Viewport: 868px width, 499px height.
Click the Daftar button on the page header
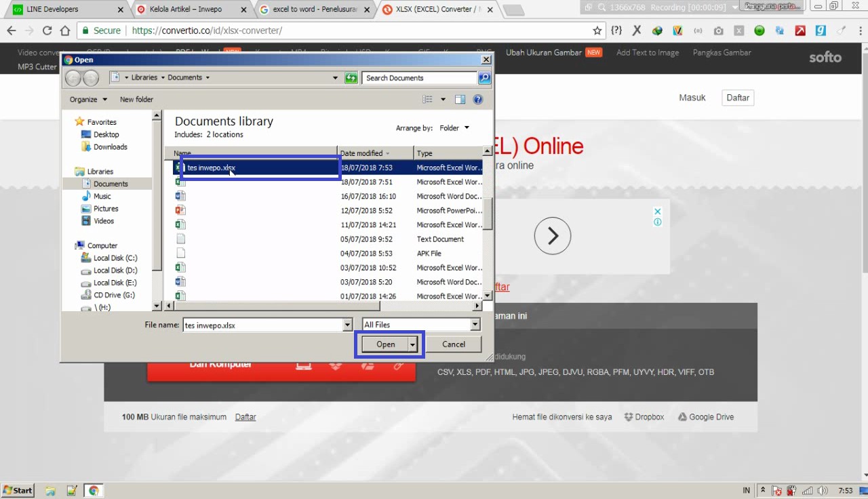pos(738,98)
